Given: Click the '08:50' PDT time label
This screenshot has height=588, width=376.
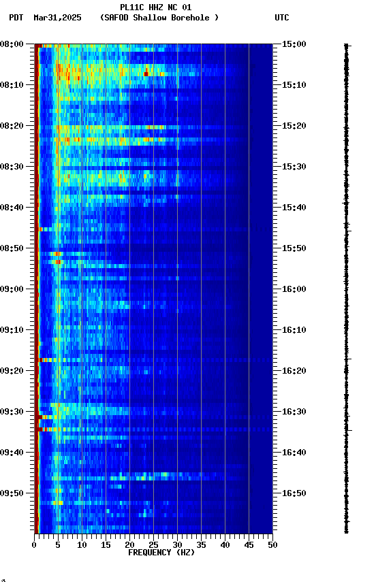Looking at the screenshot, I should tap(12, 248).
